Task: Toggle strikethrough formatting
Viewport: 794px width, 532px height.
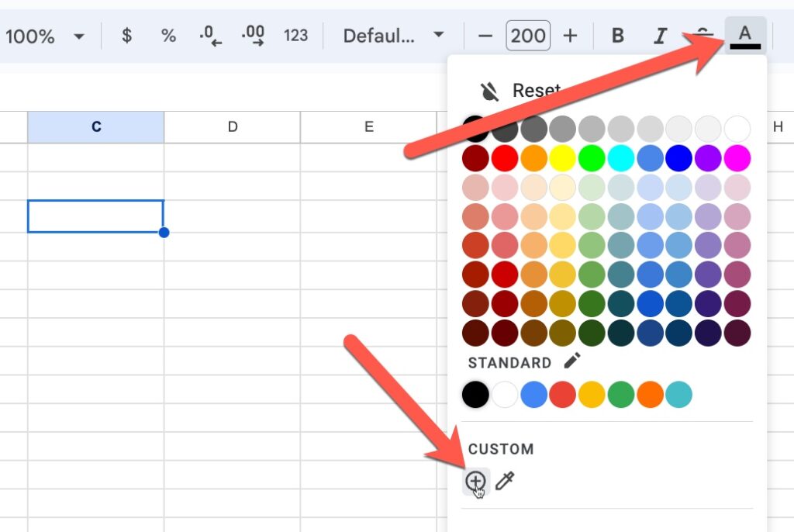Action: [703, 36]
